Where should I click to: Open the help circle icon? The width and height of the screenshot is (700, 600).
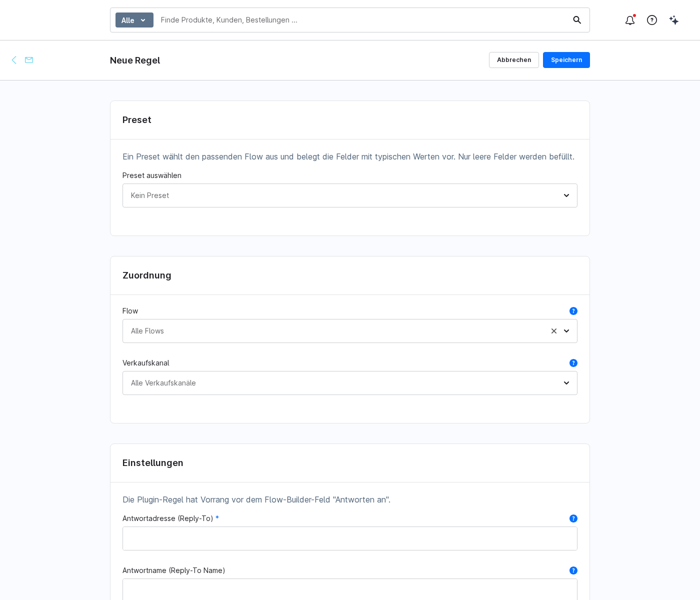click(652, 20)
